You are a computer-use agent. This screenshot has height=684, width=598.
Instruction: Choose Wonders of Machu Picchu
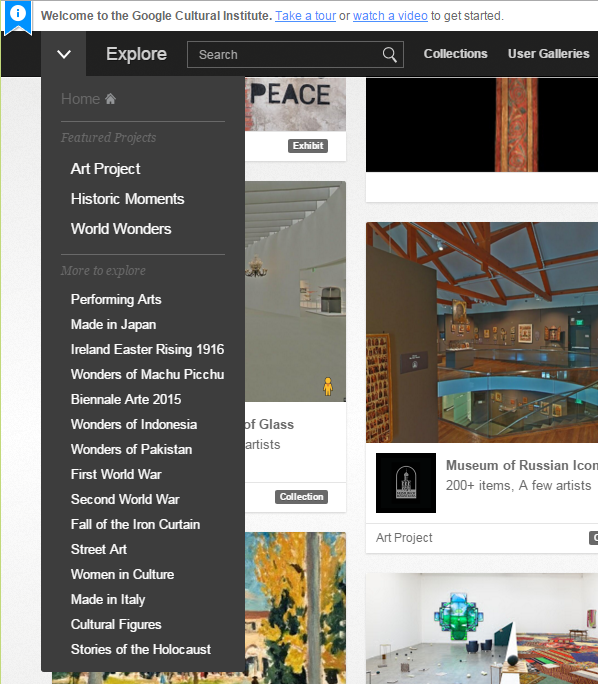pyautogui.click(x=147, y=374)
